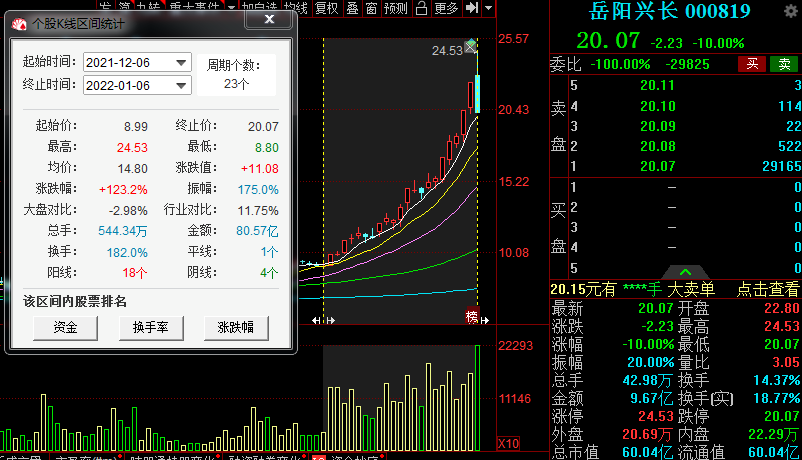
Task: Click the 振幅 value 175.0% in dialog
Action: pos(258,189)
